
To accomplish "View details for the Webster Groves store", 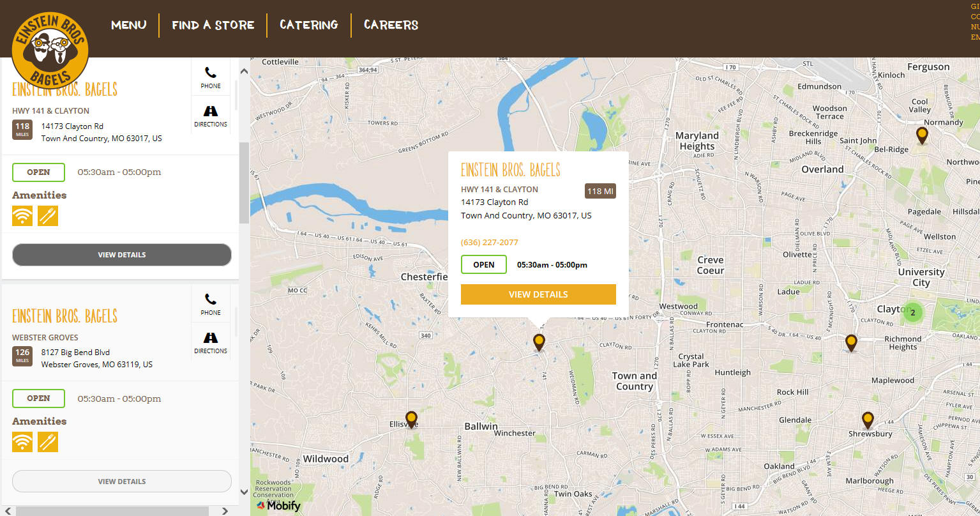I will (122, 482).
